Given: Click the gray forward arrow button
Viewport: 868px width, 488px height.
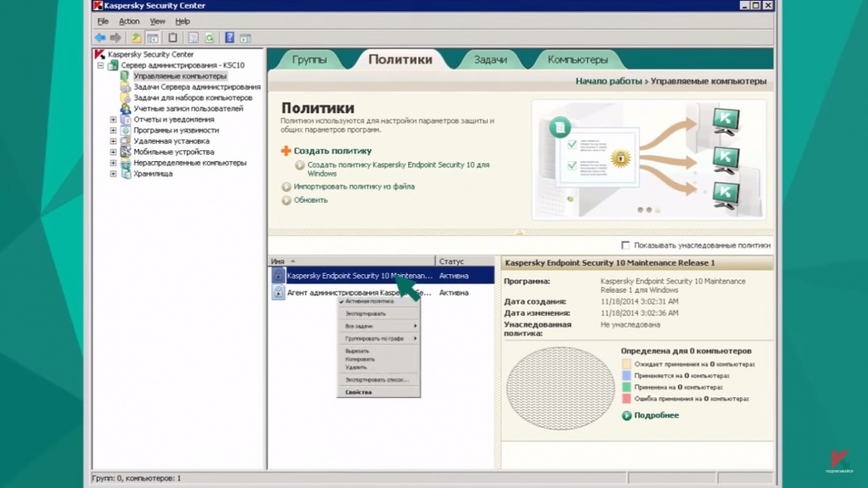Looking at the screenshot, I should coord(115,37).
